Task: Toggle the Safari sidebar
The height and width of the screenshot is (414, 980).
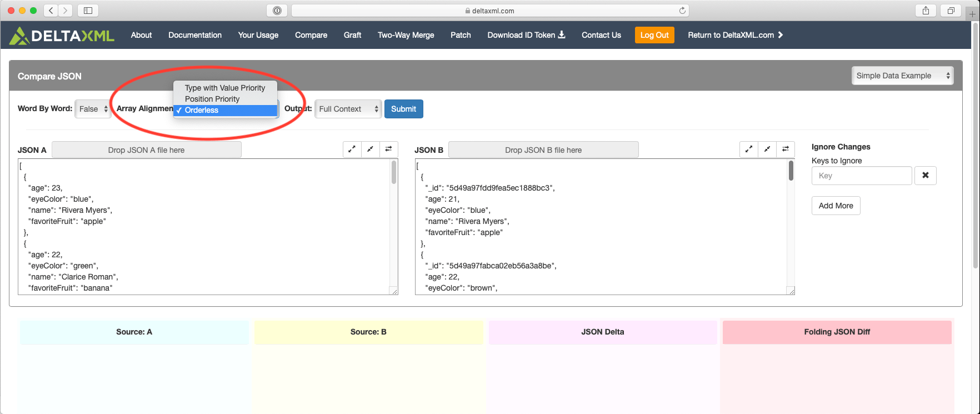Action: [88, 11]
